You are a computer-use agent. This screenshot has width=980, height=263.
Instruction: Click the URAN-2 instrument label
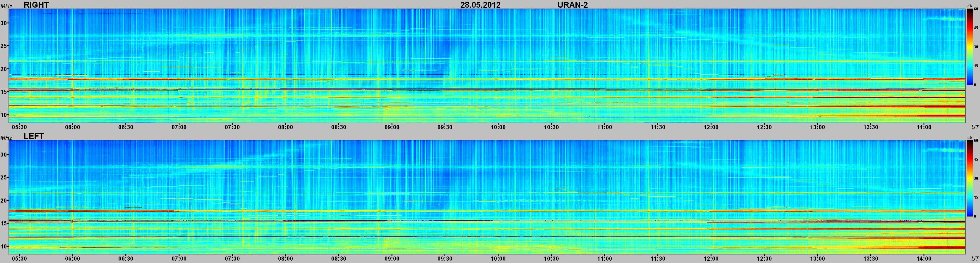click(573, 5)
